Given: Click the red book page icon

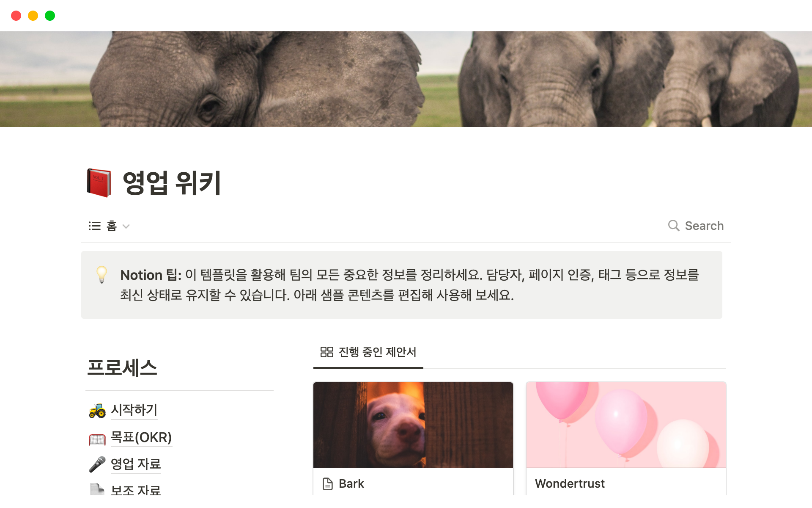Looking at the screenshot, I should point(99,183).
